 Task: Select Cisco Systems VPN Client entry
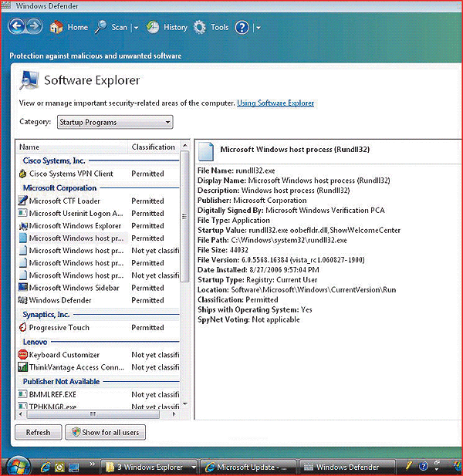[71, 174]
